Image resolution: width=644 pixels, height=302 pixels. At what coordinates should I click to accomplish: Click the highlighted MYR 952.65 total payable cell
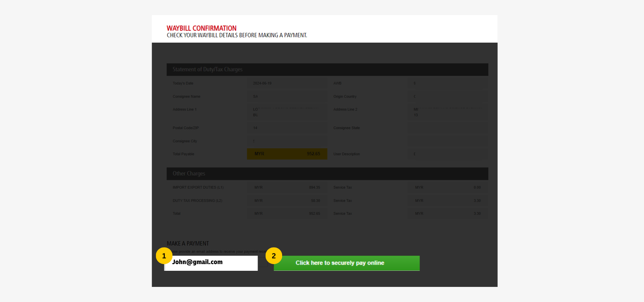pyautogui.click(x=287, y=154)
